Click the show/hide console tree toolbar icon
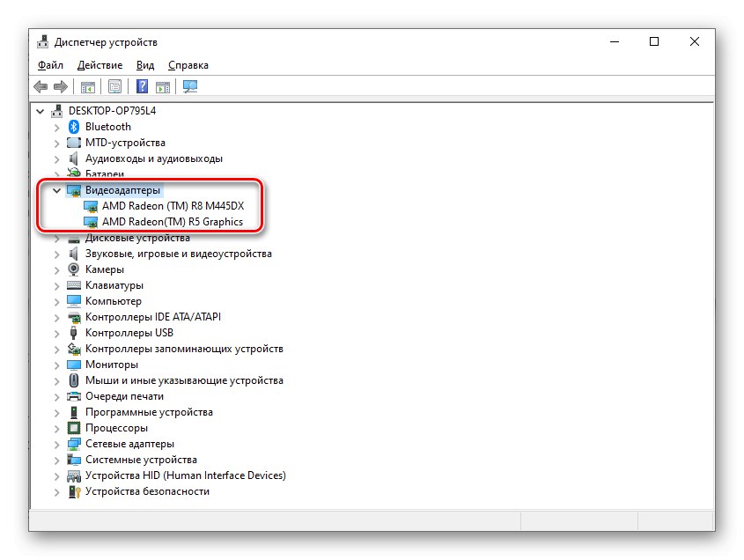This screenshot has height=560, width=744. coord(88,87)
